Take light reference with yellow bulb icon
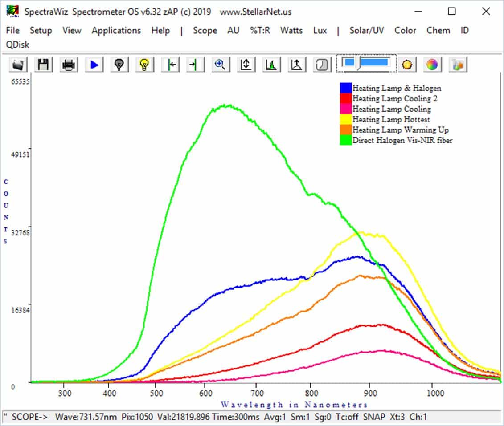This screenshot has width=504, height=426. click(x=144, y=65)
